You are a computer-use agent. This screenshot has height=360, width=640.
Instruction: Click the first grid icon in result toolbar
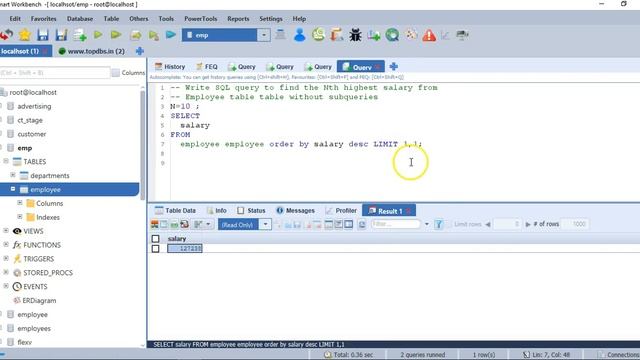click(x=154, y=224)
